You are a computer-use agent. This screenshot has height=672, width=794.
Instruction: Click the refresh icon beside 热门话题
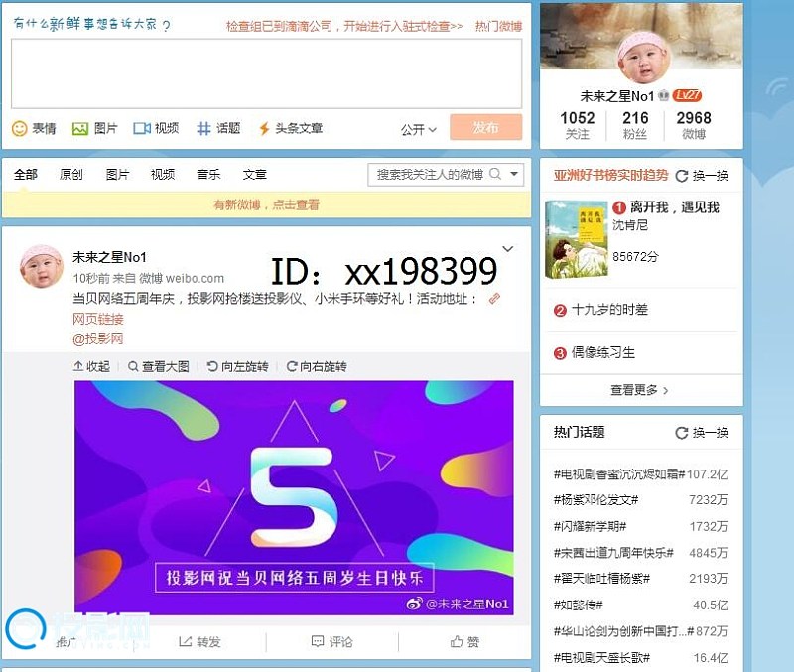(x=682, y=433)
